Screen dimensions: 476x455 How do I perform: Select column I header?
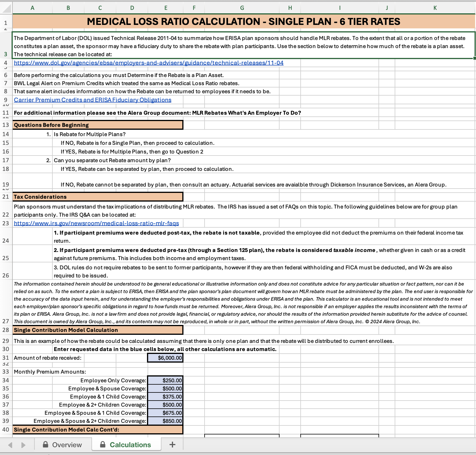(x=340, y=8)
